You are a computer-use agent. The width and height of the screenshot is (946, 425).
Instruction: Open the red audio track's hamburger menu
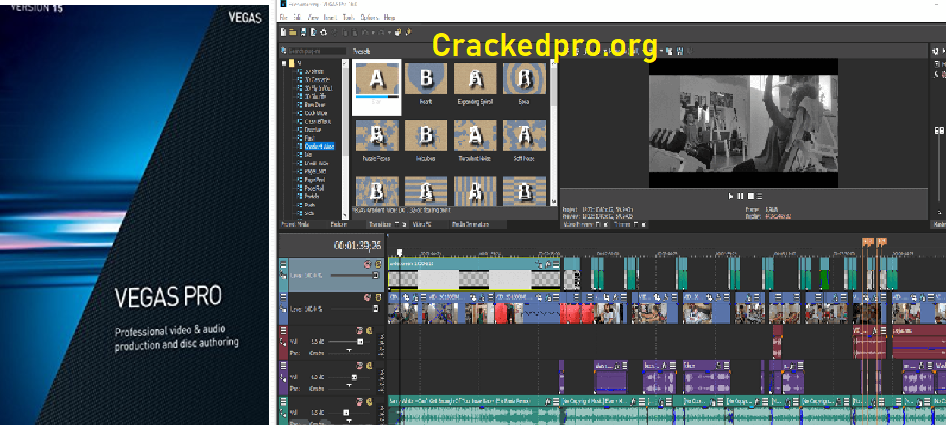(x=283, y=331)
